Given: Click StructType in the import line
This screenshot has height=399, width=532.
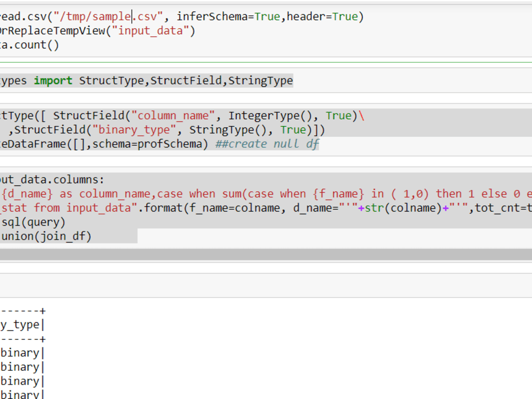Looking at the screenshot, I should pos(112,81).
